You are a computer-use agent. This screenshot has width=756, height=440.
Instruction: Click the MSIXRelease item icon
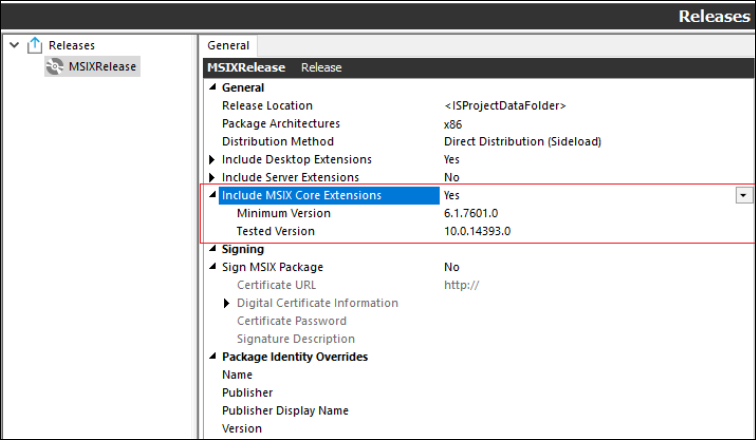click(x=56, y=66)
